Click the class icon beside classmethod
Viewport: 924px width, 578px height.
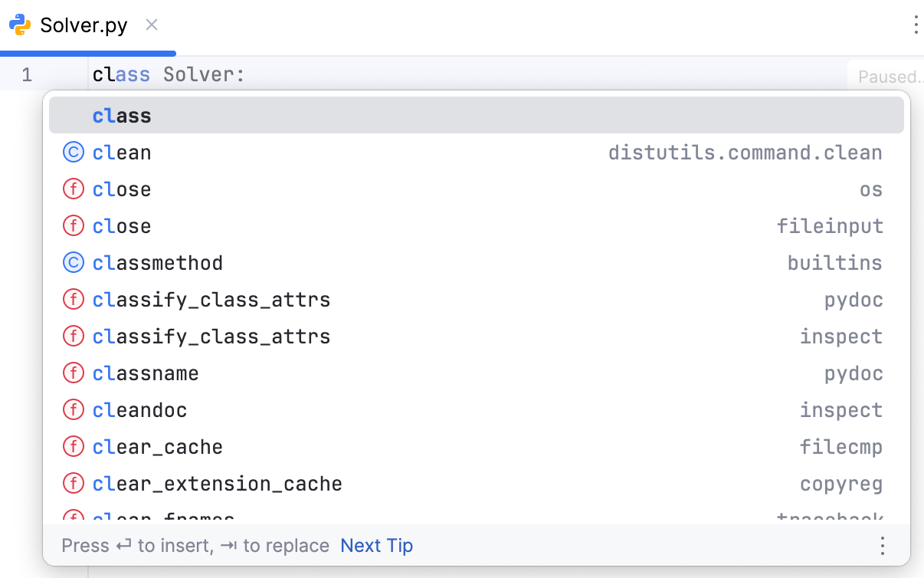click(73, 261)
